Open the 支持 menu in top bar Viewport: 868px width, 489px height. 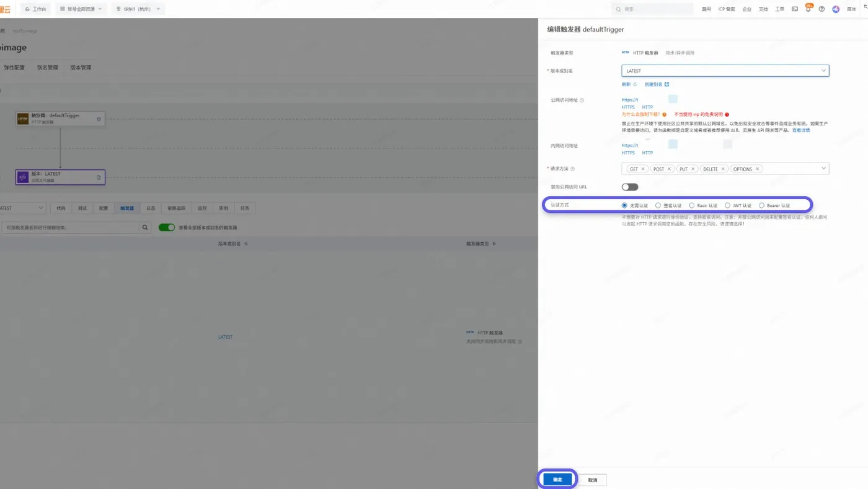763,9
